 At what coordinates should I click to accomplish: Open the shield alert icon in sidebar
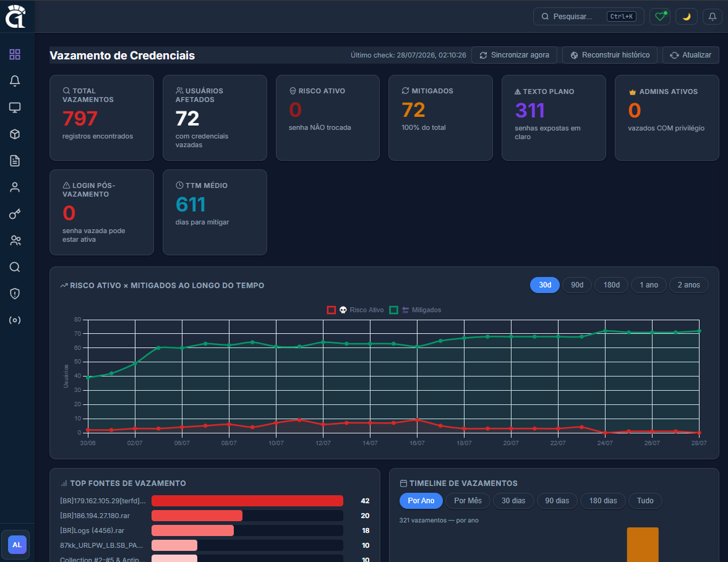click(15, 293)
